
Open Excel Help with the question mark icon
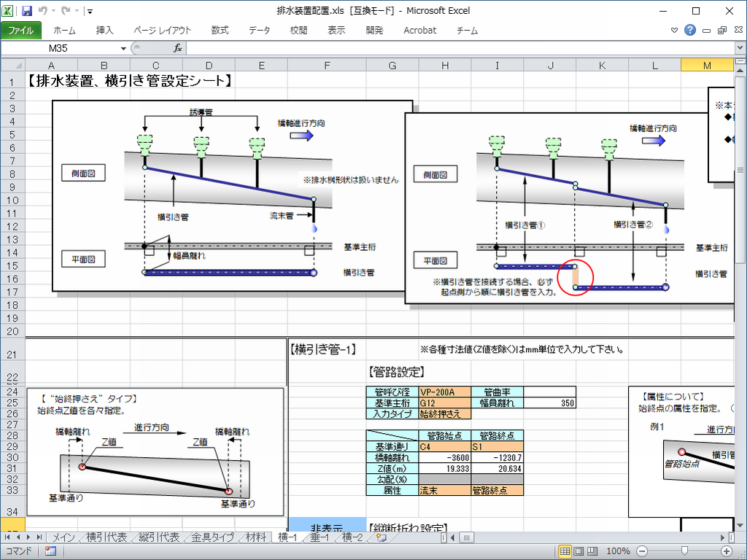(690, 31)
